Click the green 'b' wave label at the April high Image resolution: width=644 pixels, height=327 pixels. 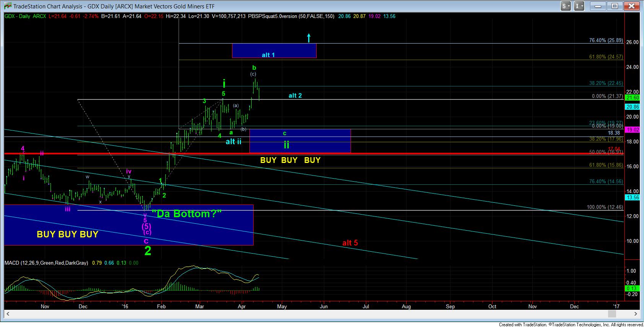coord(254,67)
